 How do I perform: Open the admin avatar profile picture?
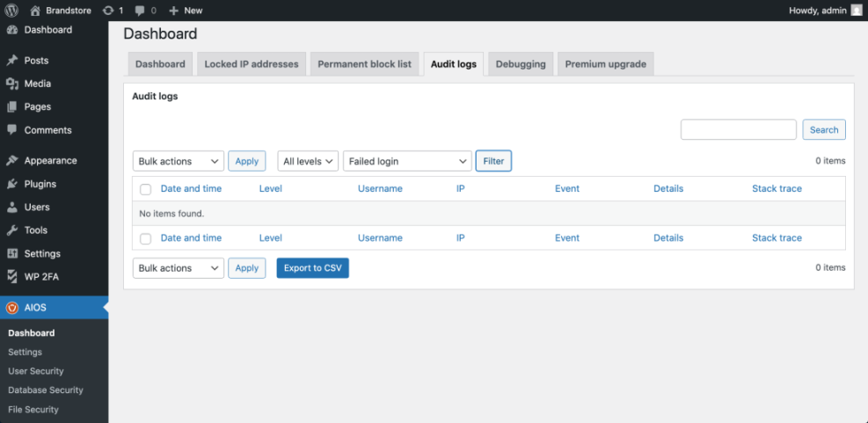tap(857, 10)
